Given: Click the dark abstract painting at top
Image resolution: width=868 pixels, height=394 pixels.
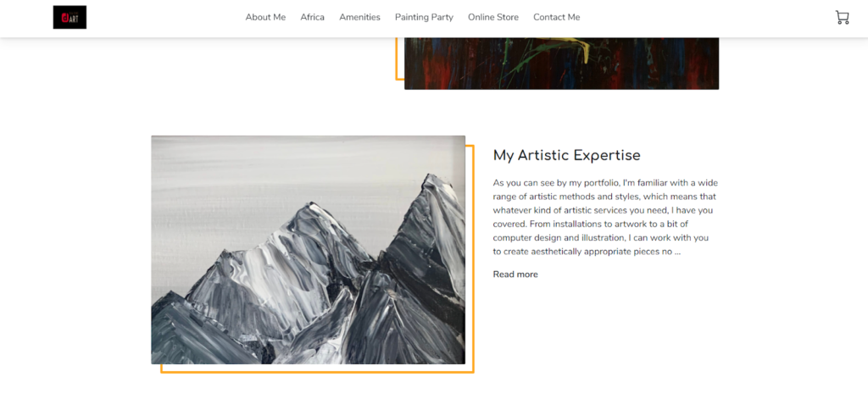Looking at the screenshot, I should coord(562,64).
